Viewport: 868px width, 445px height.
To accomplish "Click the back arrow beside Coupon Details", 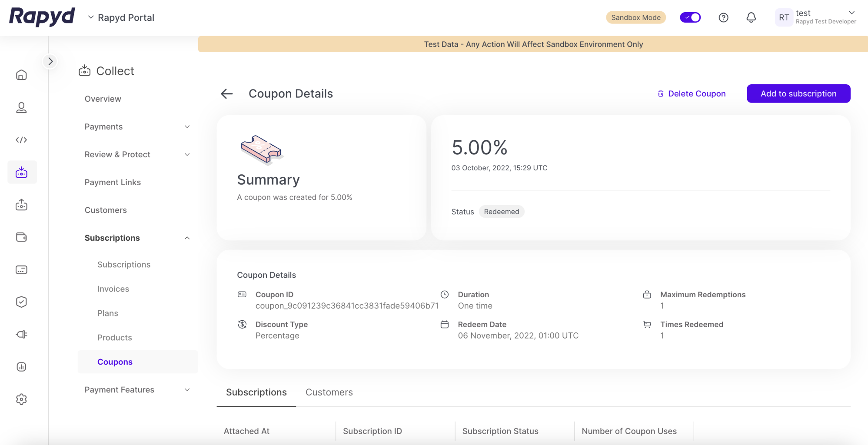I will (x=227, y=93).
